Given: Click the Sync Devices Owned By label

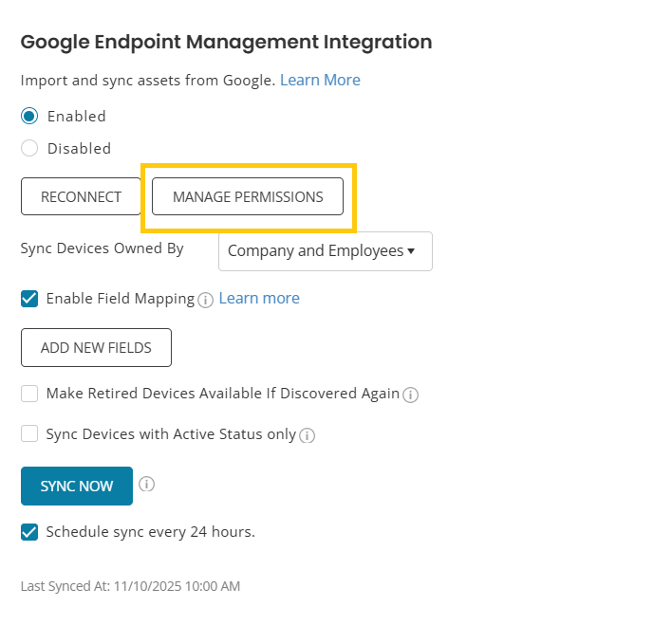Looking at the screenshot, I should pyautogui.click(x=103, y=248).
